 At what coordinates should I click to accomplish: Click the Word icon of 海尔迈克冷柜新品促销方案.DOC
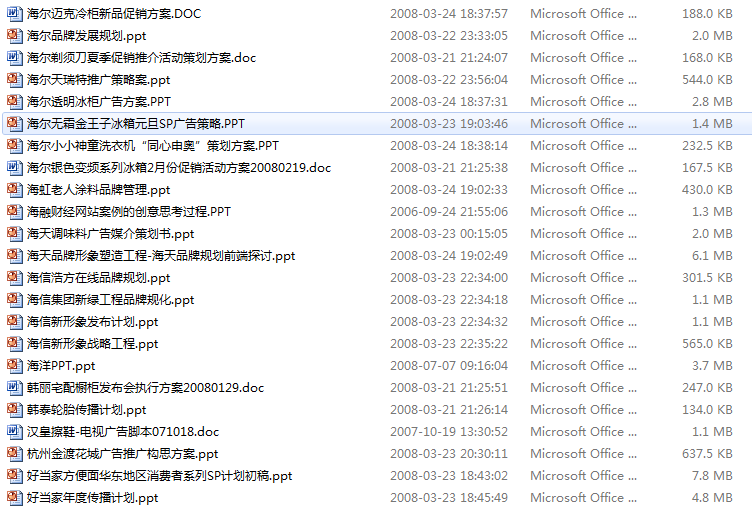pyautogui.click(x=14, y=13)
